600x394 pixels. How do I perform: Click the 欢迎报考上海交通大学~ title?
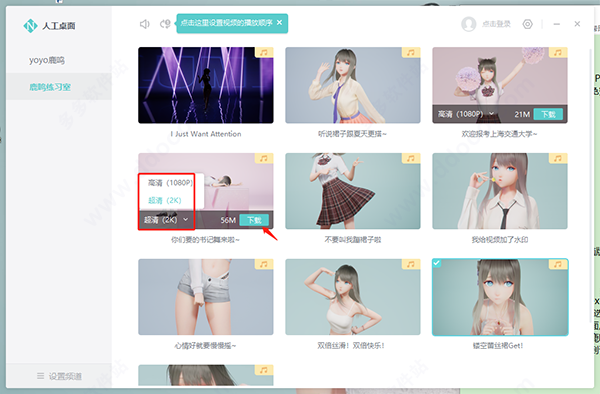499,134
